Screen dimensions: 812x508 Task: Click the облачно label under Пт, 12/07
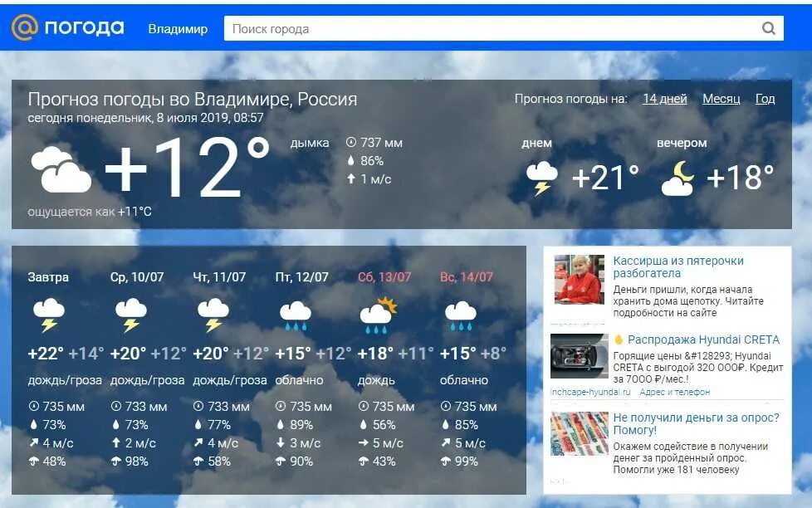tap(300, 380)
